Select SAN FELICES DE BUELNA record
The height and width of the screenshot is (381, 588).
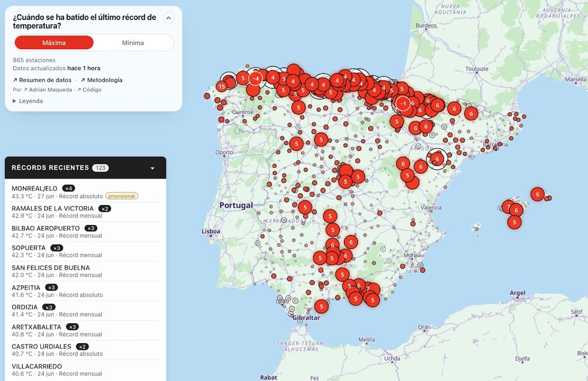pyautogui.click(x=86, y=271)
